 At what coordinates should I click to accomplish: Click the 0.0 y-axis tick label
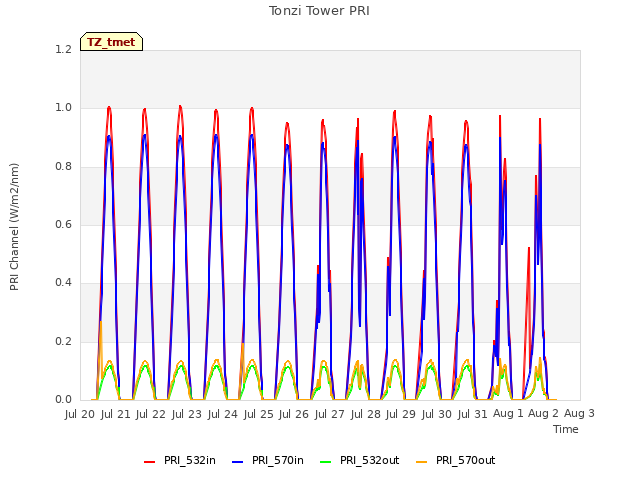[x=63, y=400]
